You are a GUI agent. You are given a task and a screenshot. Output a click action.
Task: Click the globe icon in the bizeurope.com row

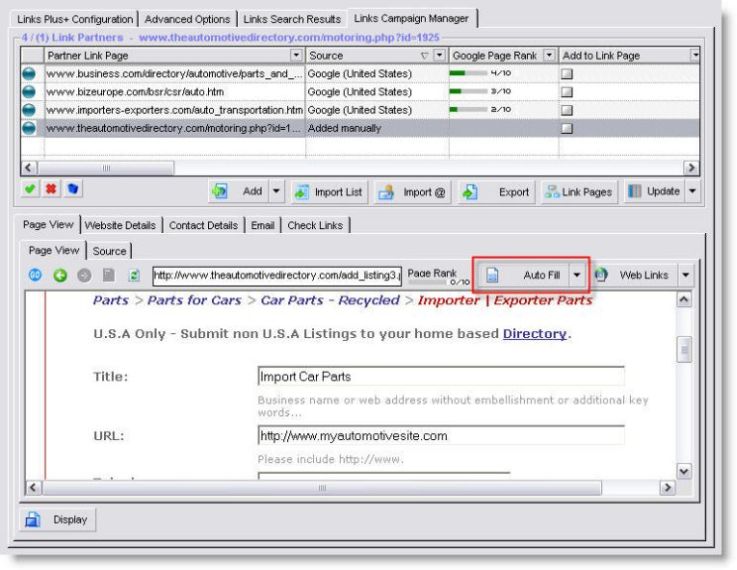(29, 92)
